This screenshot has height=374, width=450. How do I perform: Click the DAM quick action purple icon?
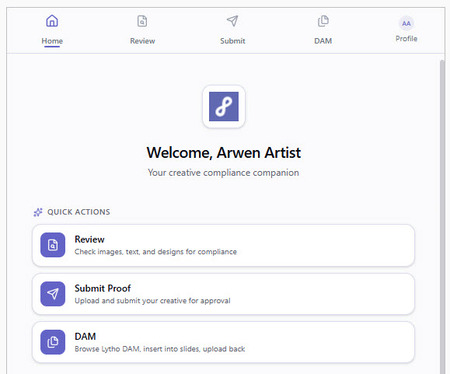(x=53, y=342)
